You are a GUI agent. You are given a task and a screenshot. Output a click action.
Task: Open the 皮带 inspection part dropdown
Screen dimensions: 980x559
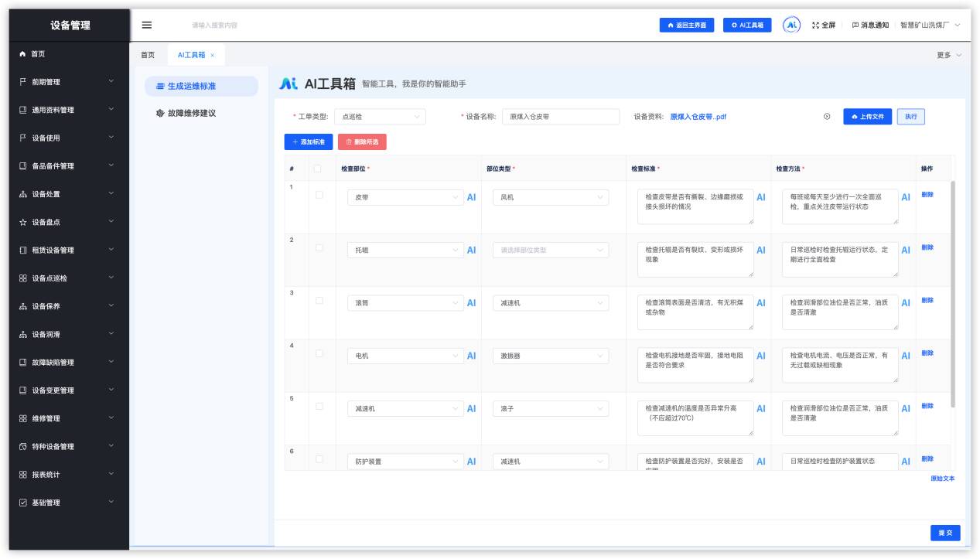coord(405,197)
